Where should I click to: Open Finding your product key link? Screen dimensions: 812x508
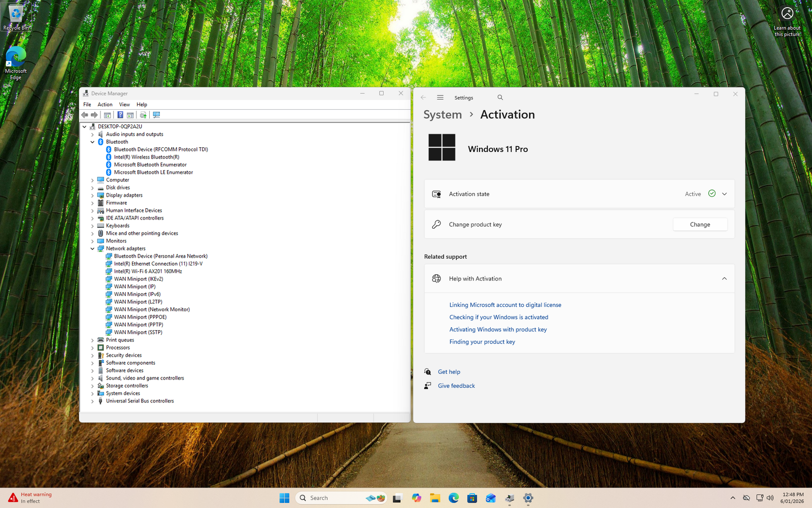(482, 342)
